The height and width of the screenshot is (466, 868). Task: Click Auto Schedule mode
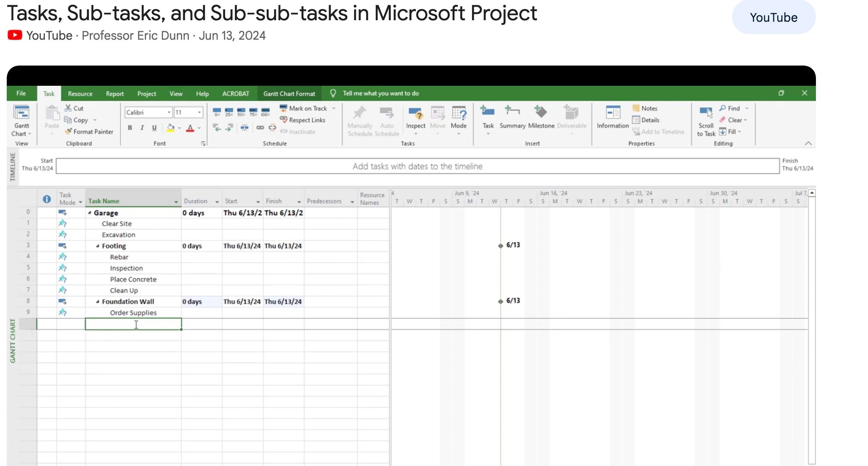point(387,122)
